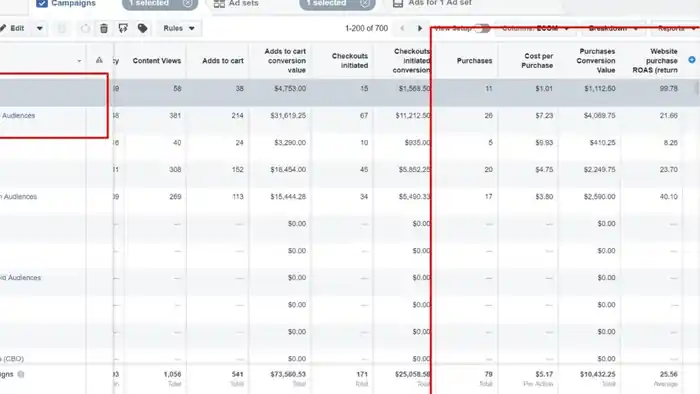Click the '$10,432.25' total value
The width and height of the screenshot is (700, 394).
(x=597, y=374)
